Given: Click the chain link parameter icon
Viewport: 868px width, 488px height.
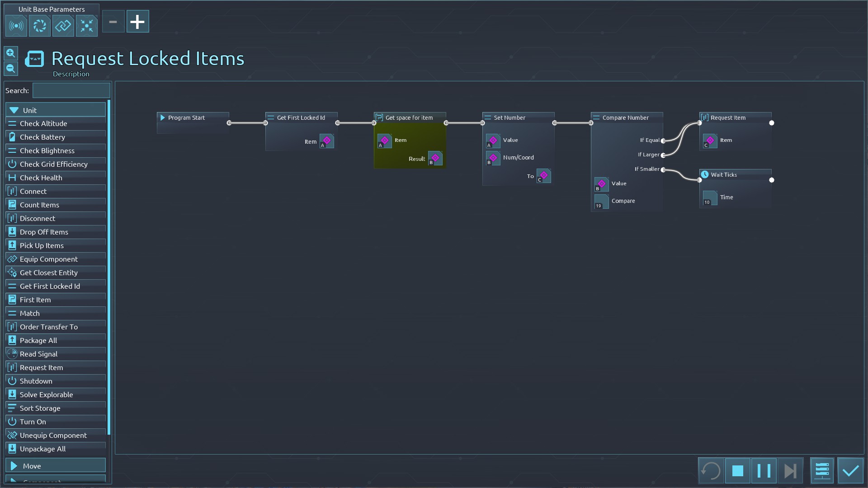Looking at the screenshot, I should click(63, 26).
